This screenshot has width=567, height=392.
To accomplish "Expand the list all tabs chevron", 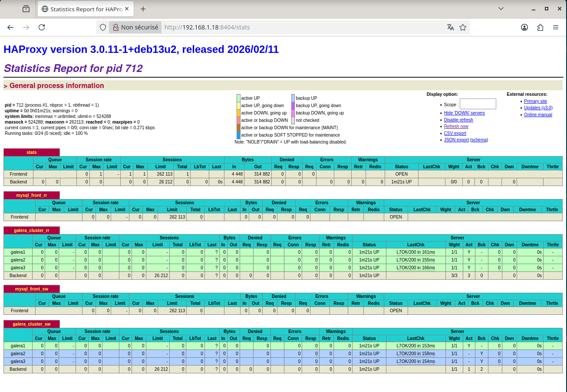I will [x=501, y=9].
